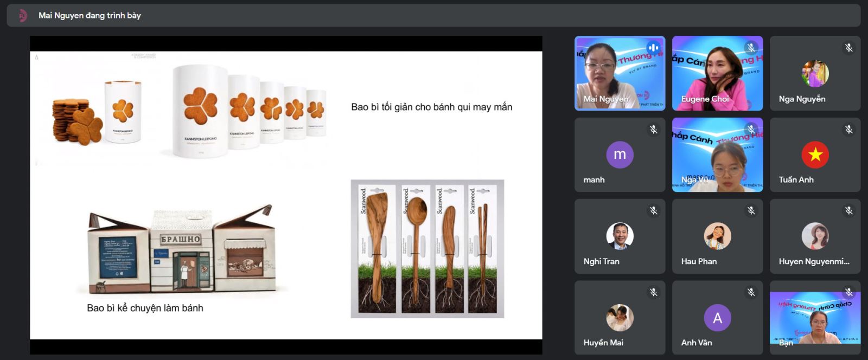Click the muted mic icon on Hau Phan's tile

point(751,210)
